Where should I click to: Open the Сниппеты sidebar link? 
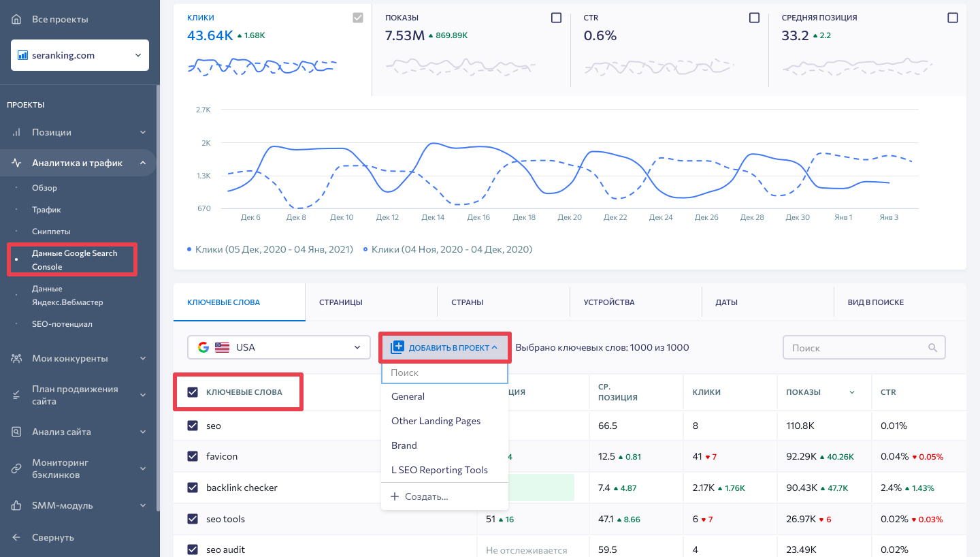[51, 232]
